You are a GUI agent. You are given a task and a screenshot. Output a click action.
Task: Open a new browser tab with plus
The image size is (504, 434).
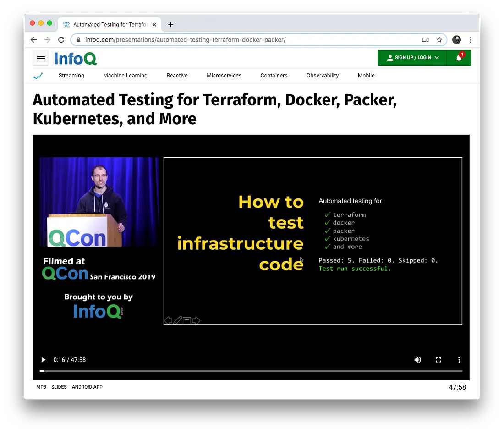[x=171, y=25]
